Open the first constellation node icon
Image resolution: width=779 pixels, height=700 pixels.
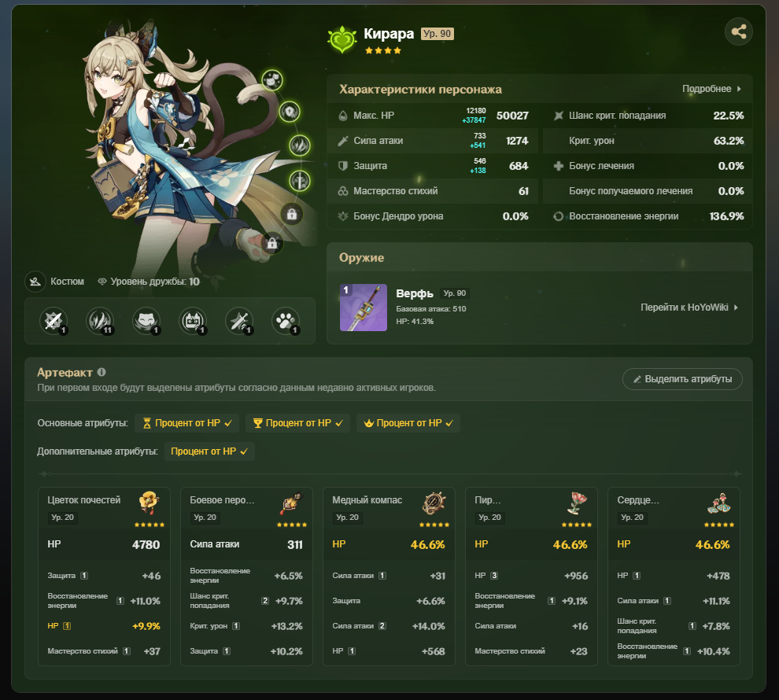(272, 79)
